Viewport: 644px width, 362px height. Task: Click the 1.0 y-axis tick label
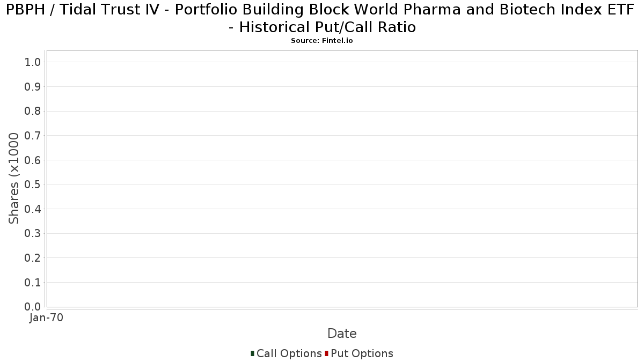tap(33, 62)
